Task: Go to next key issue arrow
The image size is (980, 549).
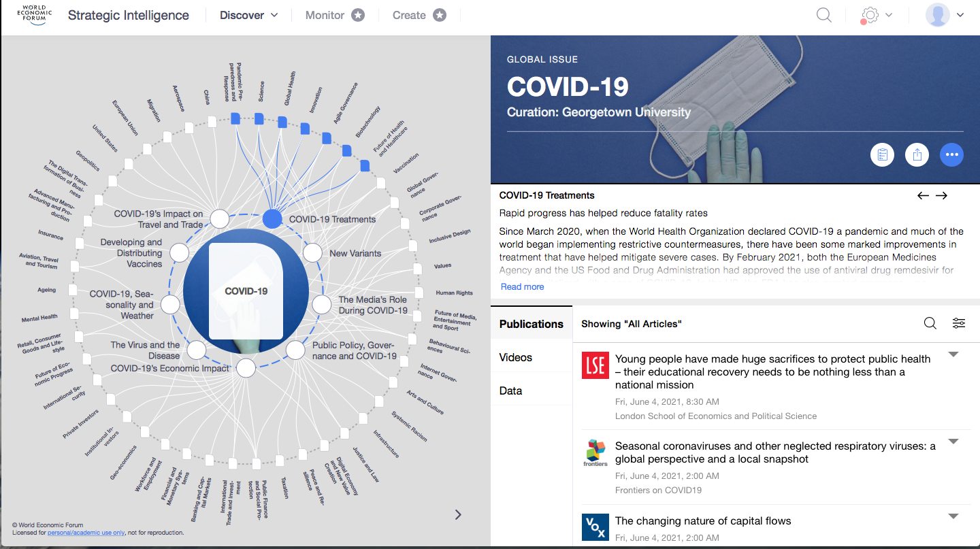Action: [x=941, y=196]
